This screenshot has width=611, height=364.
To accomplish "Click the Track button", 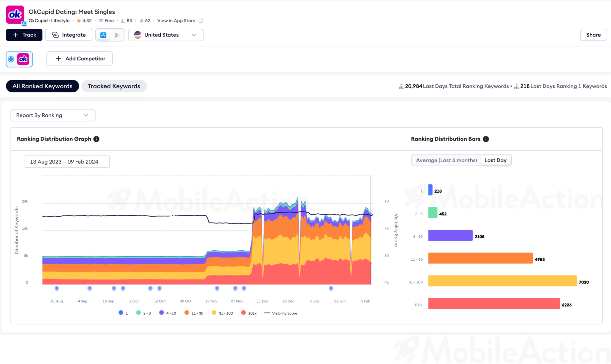I will pos(24,35).
